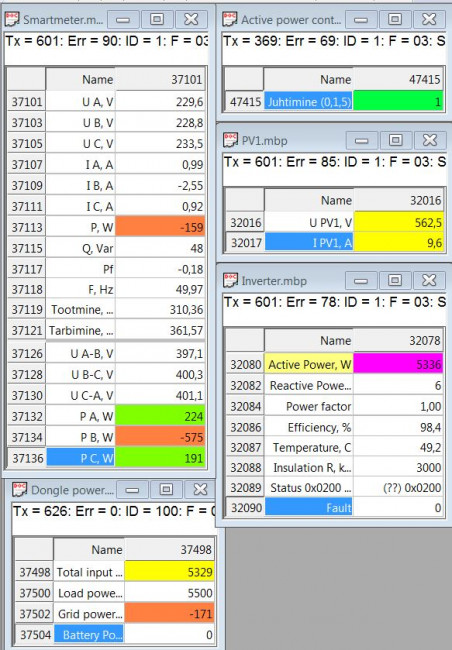Minimize the Smartmeter.mbp window
452x650 pixels.
[123, 19]
